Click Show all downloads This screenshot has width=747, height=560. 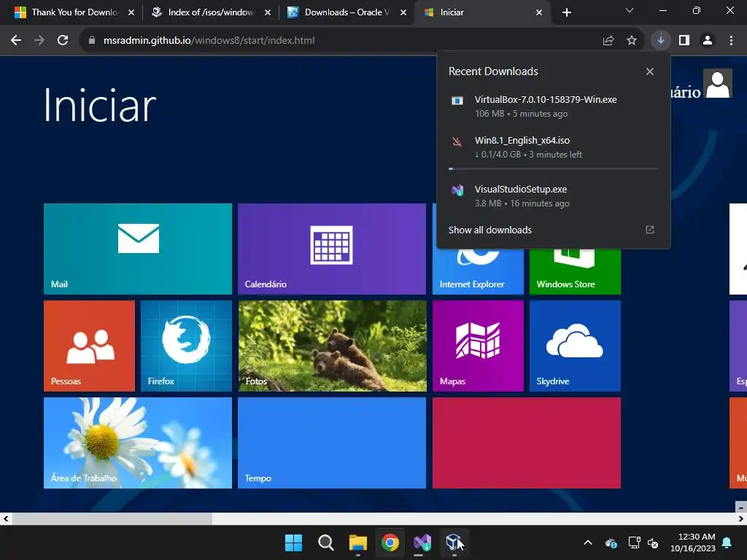click(489, 230)
